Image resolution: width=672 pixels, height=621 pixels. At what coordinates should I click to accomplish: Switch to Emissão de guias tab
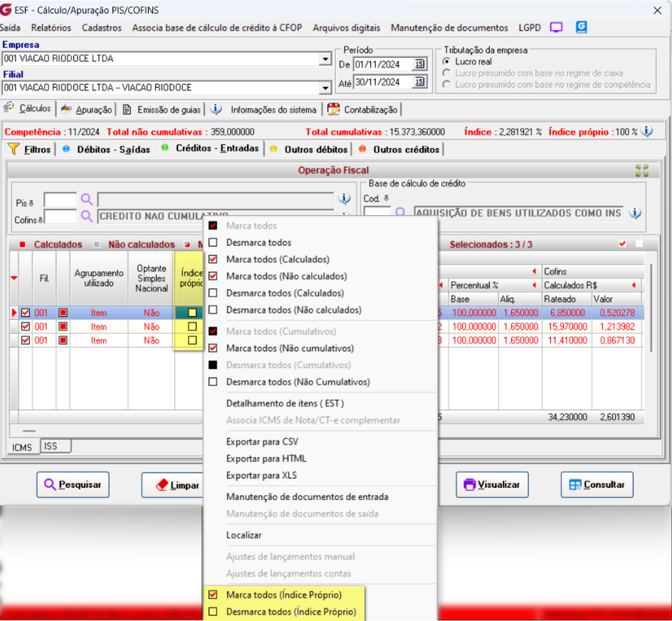coord(161,110)
